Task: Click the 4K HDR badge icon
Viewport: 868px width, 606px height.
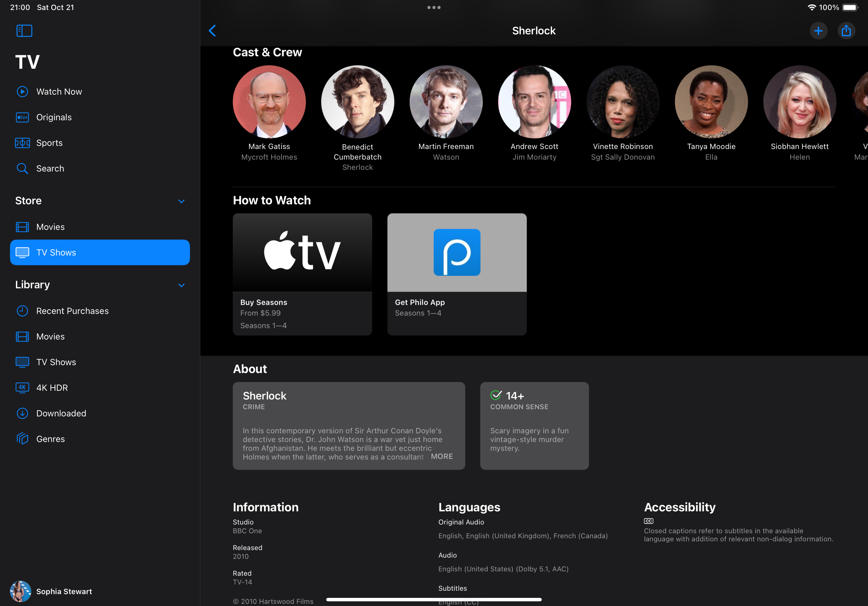Action: click(x=22, y=387)
